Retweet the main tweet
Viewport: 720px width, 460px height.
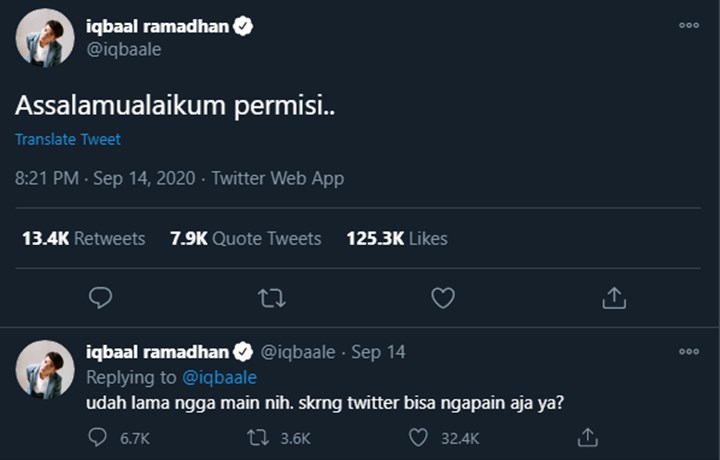coord(271,297)
